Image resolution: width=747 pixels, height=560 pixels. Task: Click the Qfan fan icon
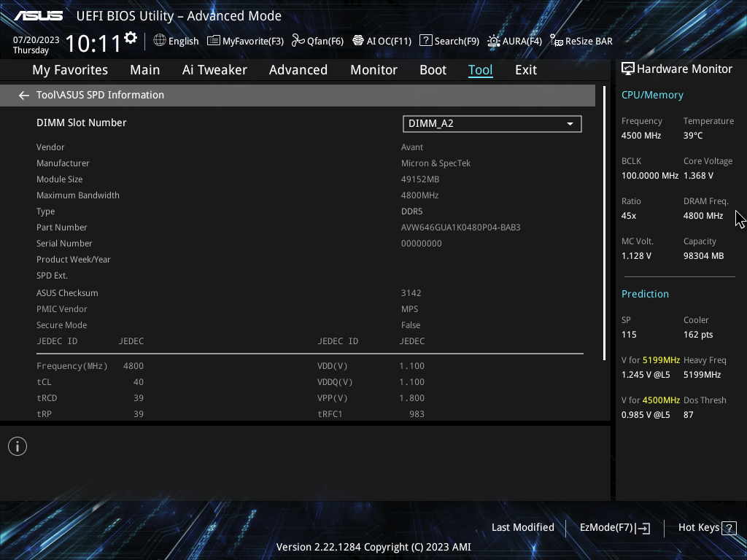[x=298, y=41]
